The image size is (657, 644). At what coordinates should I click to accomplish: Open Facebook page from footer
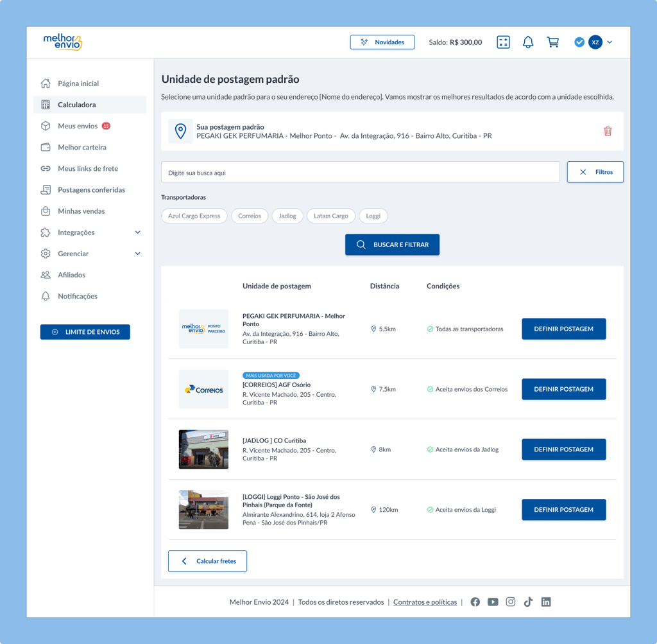[x=475, y=602]
